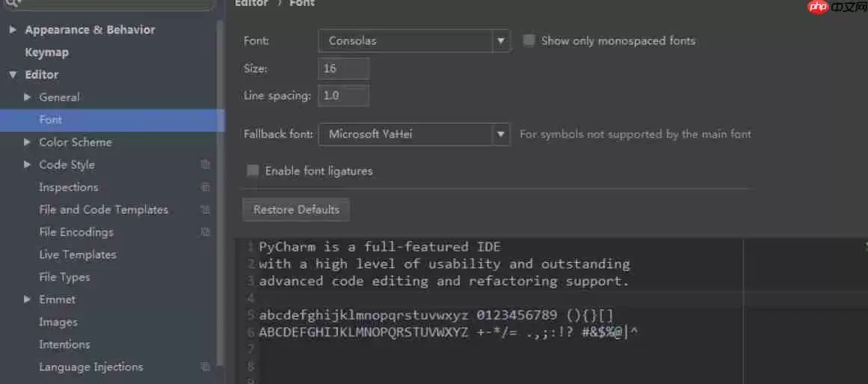Open the Consolas font dropdown
868x384 pixels.
pyautogui.click(x=500, y=40)
